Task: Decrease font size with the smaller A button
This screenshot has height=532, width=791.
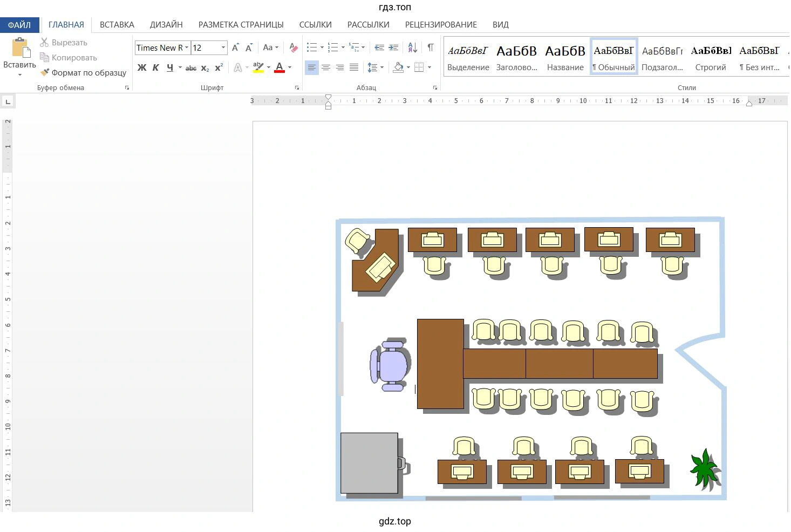Action: [249, 47]
